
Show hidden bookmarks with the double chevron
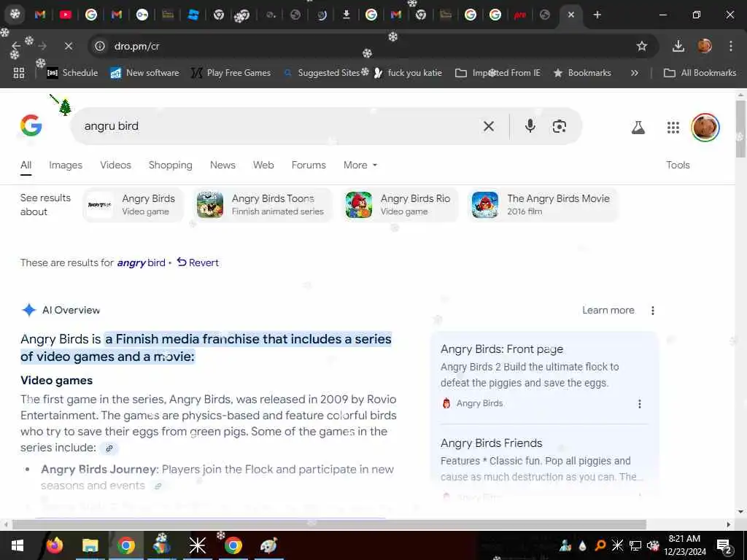(634, 73)
